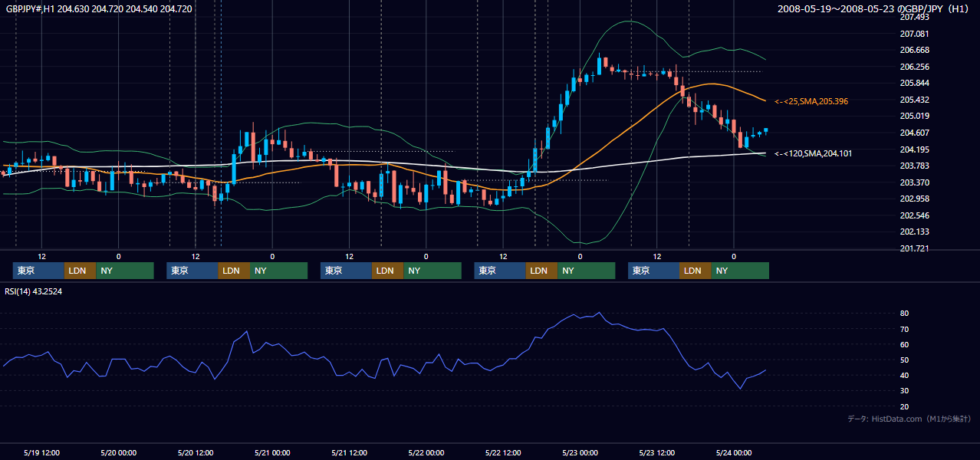Image resolution: width=980 pixels, height=460 pixels.
Task: Click the "RSI(14) 43.2524" indicator label
Action: pyautogui.click(x=34, y=291)
